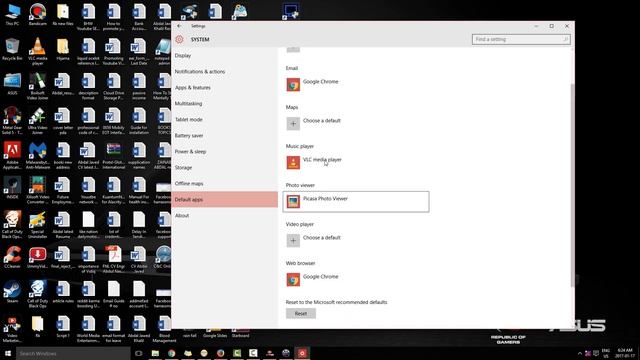
Task: Click the Chrome icon under Web browser
Action: click(293, 280)
